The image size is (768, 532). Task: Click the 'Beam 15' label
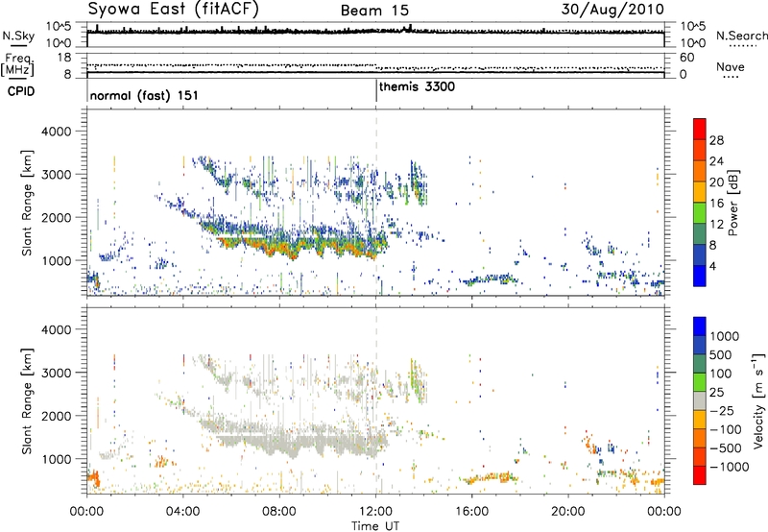coord(374,11)
